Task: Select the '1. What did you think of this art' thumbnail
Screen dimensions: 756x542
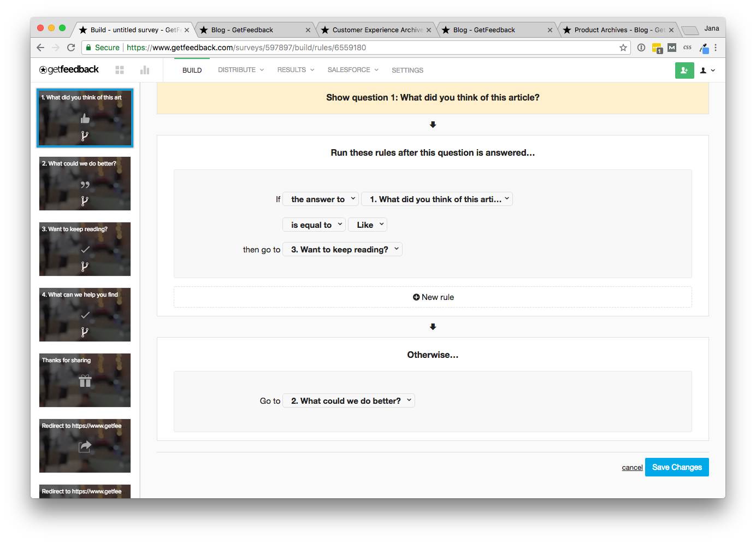Action: 85,119
